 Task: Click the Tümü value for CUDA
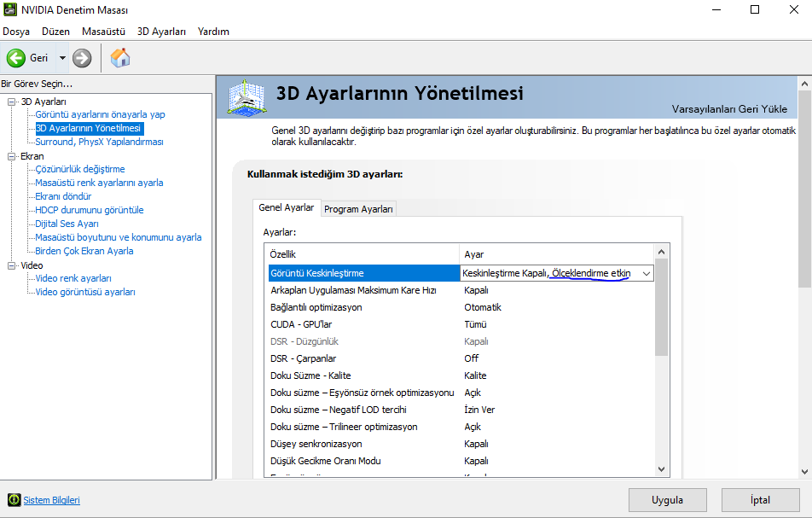pos(475,325)
